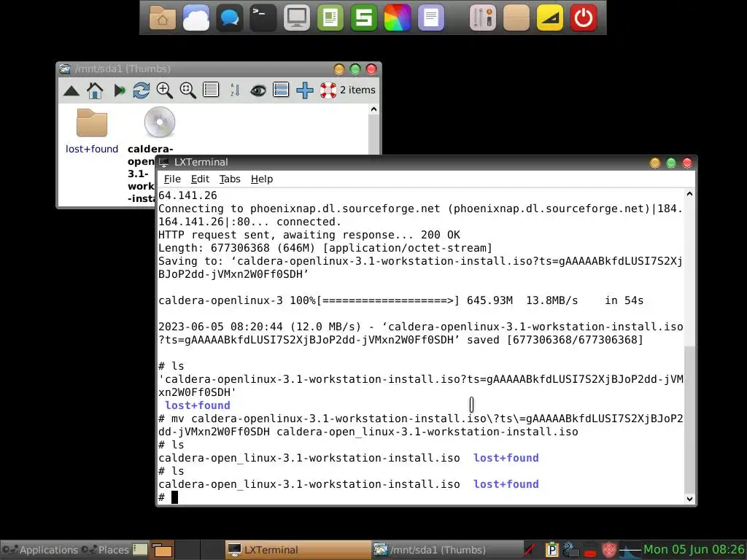747x560 pixels.
Task: Go to home folder in Thumbs toolbar
Action: coord(95,90)
